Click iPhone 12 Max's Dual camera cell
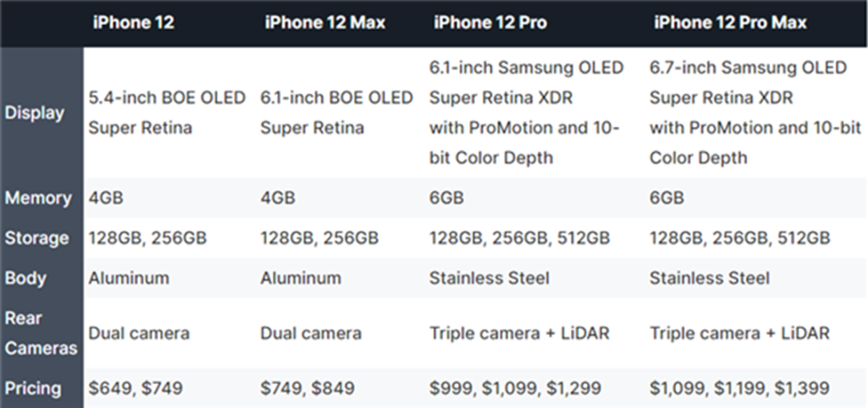868x408 pixels. click(x=311, y=333)
